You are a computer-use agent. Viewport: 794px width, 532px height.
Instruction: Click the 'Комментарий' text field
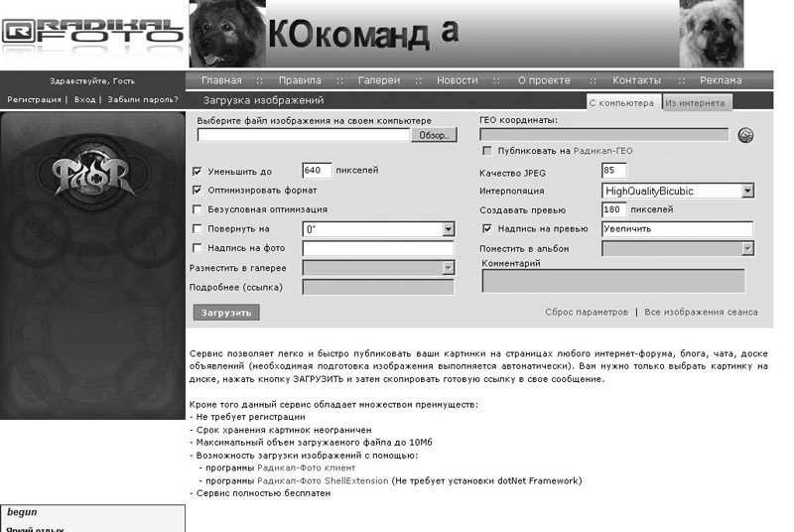(x=612, y=281)
